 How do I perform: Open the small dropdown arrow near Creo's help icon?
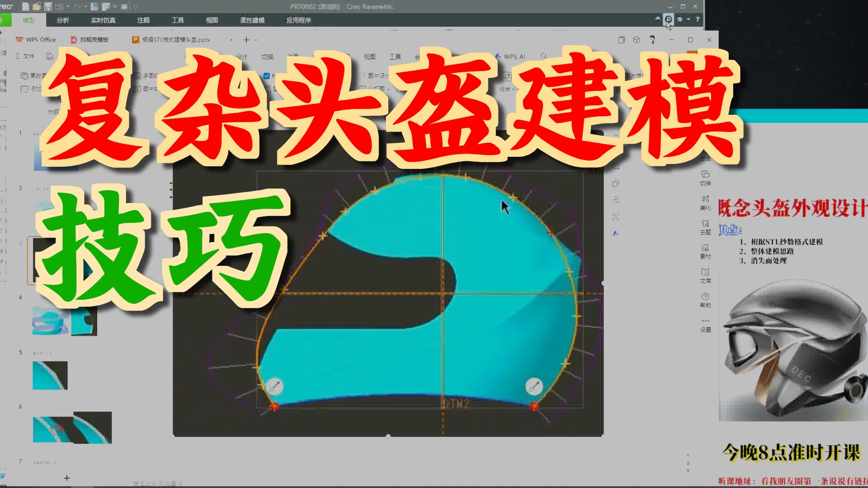(x=689, y=19)
